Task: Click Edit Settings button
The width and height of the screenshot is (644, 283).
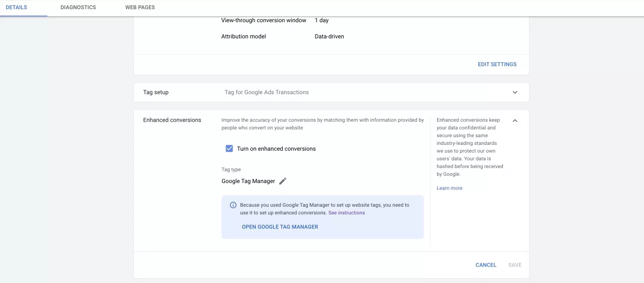Action: [497, 64]
